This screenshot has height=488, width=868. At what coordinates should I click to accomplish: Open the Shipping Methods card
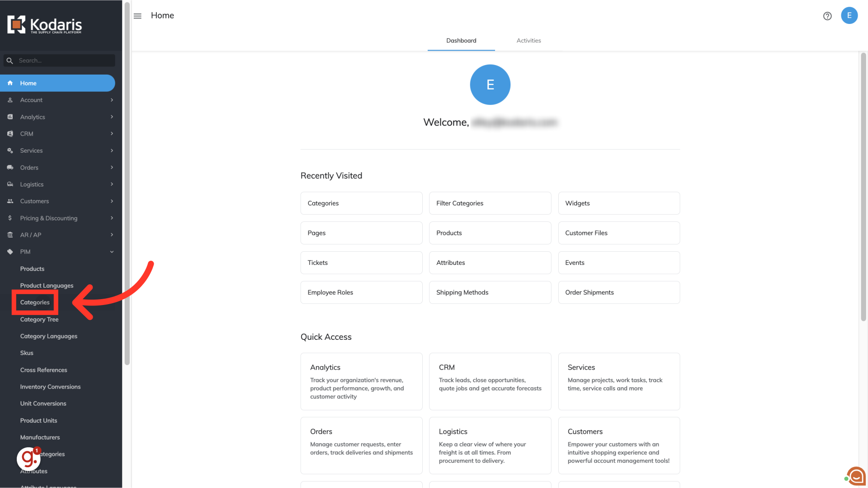490,292
